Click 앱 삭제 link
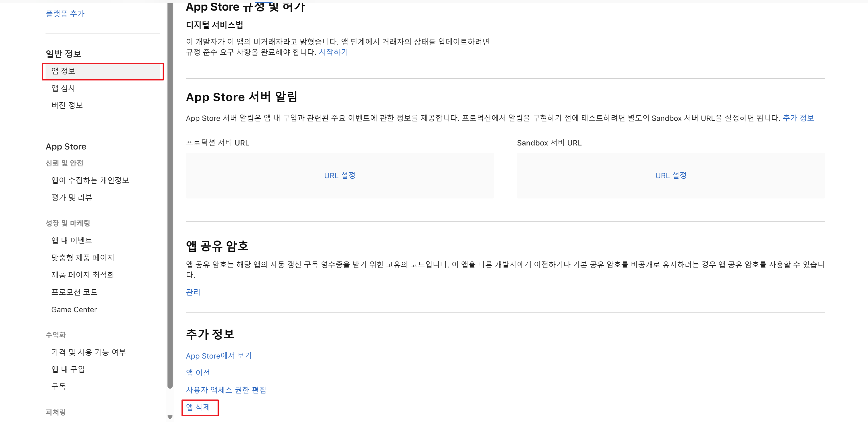The image size is (868, 435). (x=198, y=408)
